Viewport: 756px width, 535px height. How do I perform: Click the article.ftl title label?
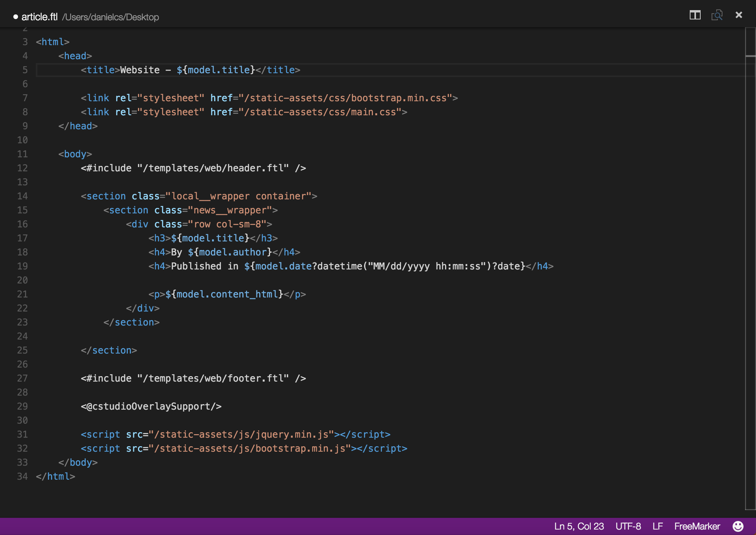click(39, 17)
